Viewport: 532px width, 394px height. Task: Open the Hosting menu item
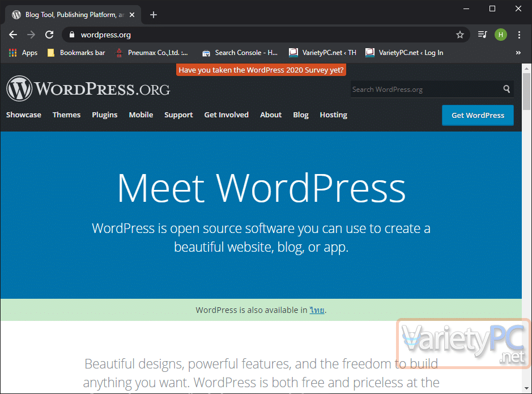(334, 115)
